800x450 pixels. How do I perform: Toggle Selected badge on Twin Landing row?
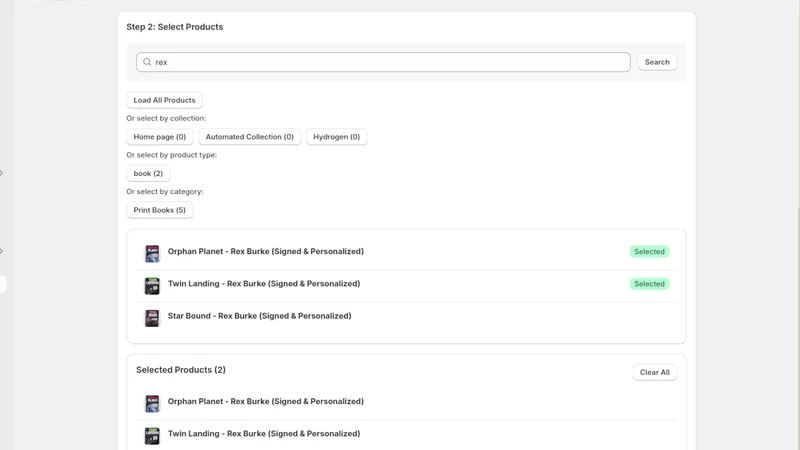click(649, 284)
